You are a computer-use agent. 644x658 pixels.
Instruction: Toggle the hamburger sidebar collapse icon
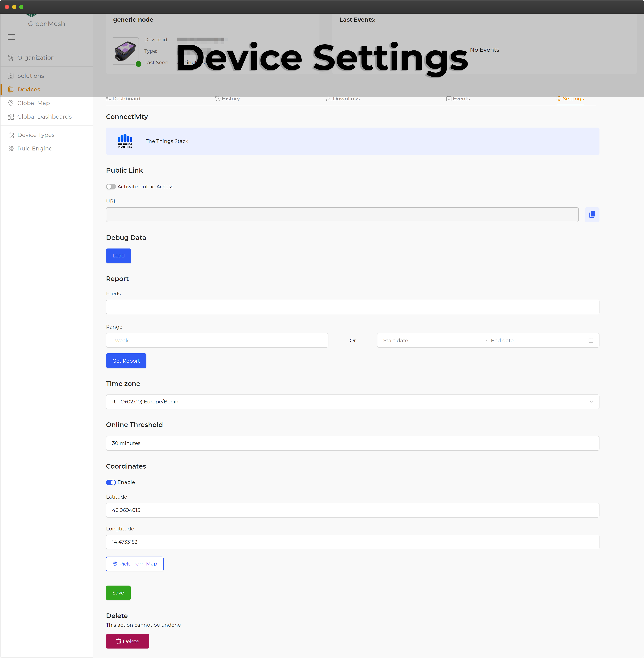click(11, 37)
